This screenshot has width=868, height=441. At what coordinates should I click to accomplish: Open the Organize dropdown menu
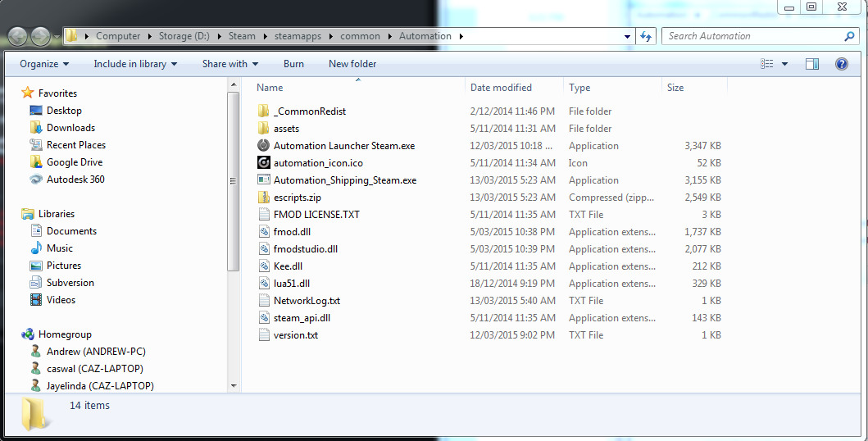click(44, 64)
